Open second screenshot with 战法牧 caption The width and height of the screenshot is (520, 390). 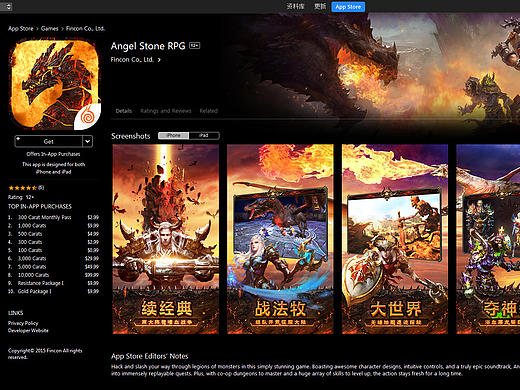(280, 239)
